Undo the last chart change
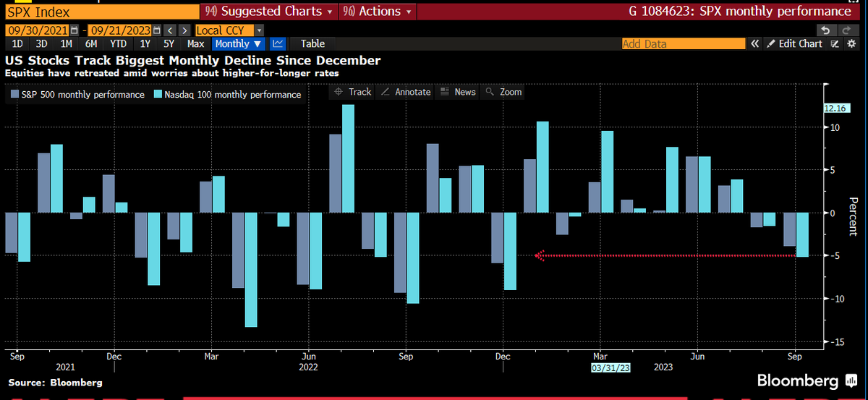The width and height of the screenshot is (868, 400). [x=825, y=30]
